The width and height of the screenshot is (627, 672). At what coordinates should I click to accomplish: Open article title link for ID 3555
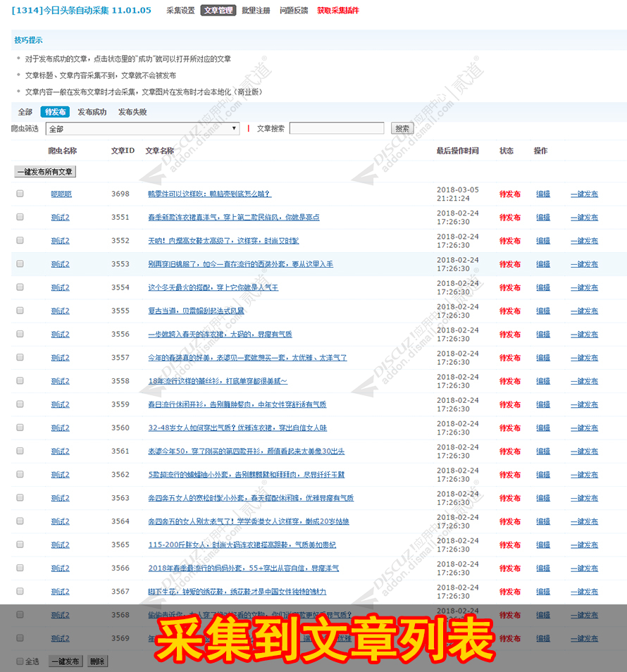pyautogui.click(x=196, y=311)
